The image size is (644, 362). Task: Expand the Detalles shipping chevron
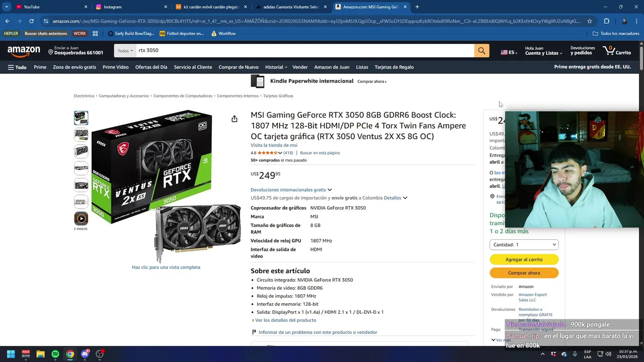coord(405,198)
